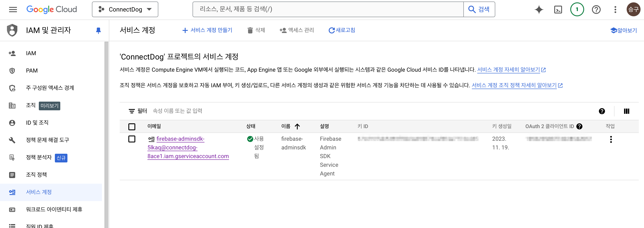The height and width of the screenshot is (228, 644).
Task: Open the hamburger navigation menu
Action: pyautogui.click(x=13, y=10)
